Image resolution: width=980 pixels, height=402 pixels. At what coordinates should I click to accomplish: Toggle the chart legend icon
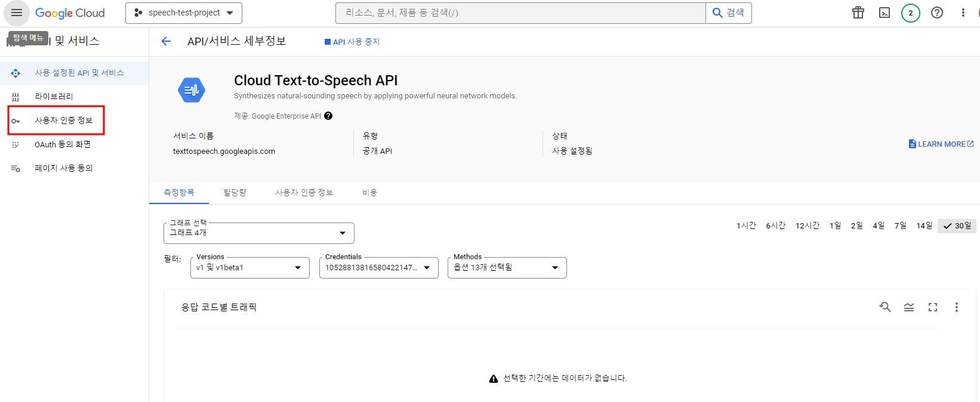coord(909,307)
